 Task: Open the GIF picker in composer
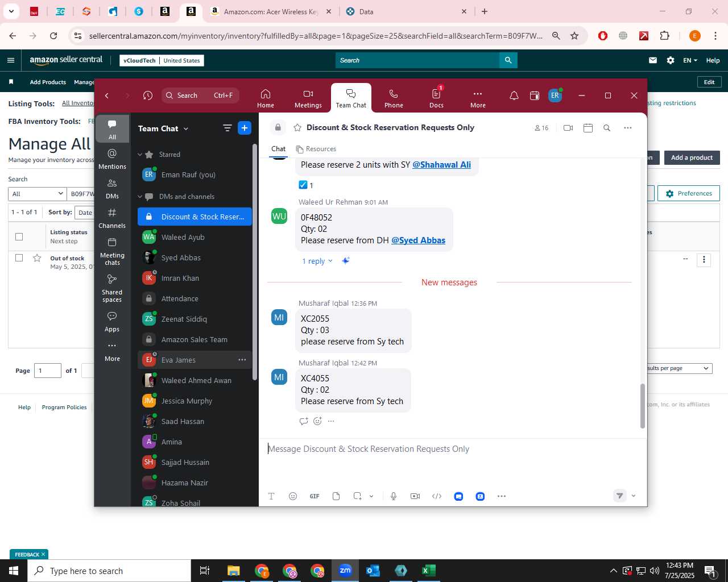315,496
